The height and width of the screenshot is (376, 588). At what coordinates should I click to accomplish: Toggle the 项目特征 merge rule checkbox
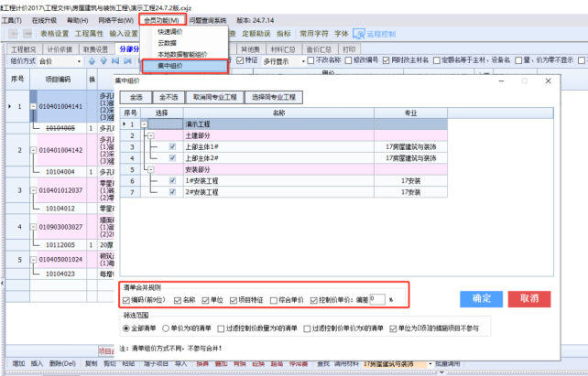[x=234, y=300]
